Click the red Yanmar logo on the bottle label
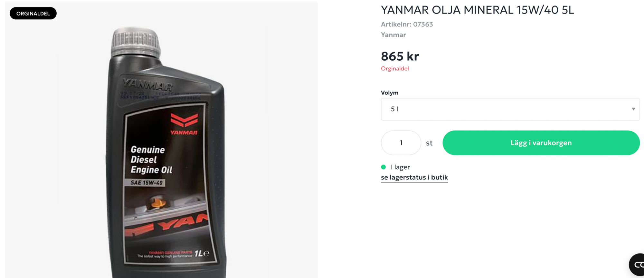 [184, 124]
